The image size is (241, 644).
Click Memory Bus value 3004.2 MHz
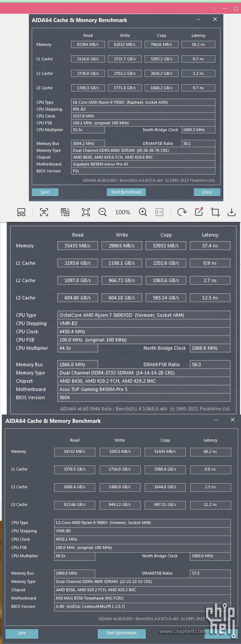[88, 143]
